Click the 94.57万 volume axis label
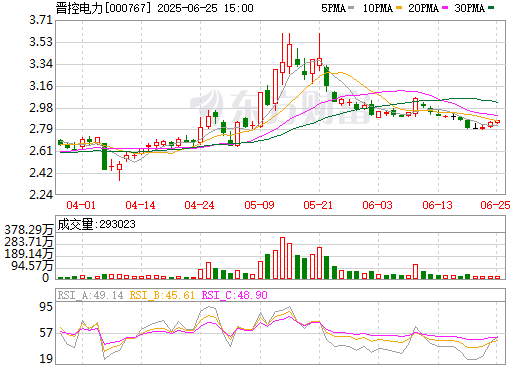 pyautogui.click(x=32, y=266)
